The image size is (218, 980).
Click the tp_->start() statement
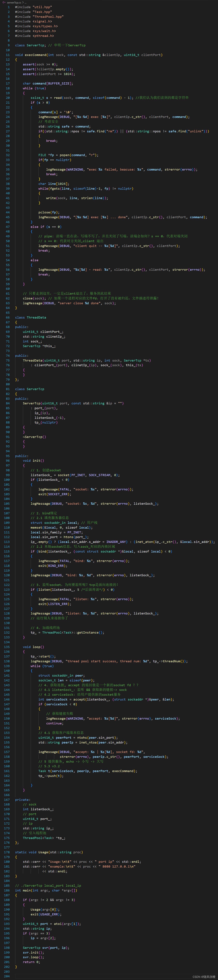click(x=43, y=656)
